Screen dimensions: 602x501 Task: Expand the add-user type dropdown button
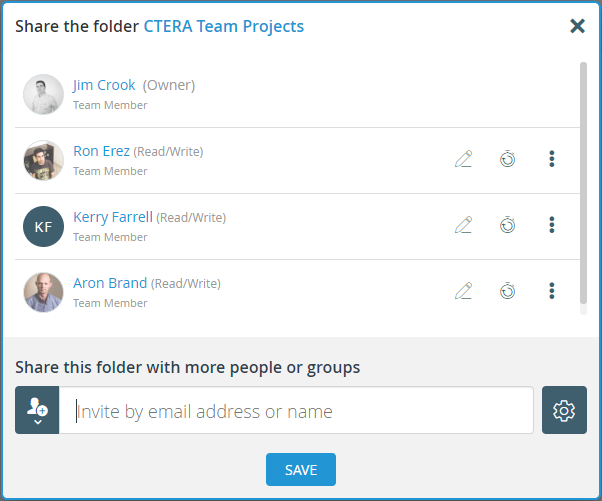point(38,410)
